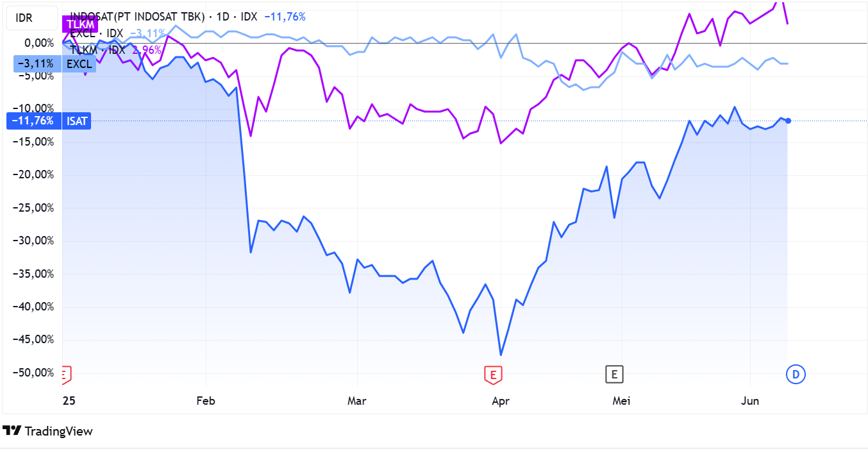Screen dimensions: 868x449
Task: Click the red earnings marker near April
Action: (x=493, y=374)
